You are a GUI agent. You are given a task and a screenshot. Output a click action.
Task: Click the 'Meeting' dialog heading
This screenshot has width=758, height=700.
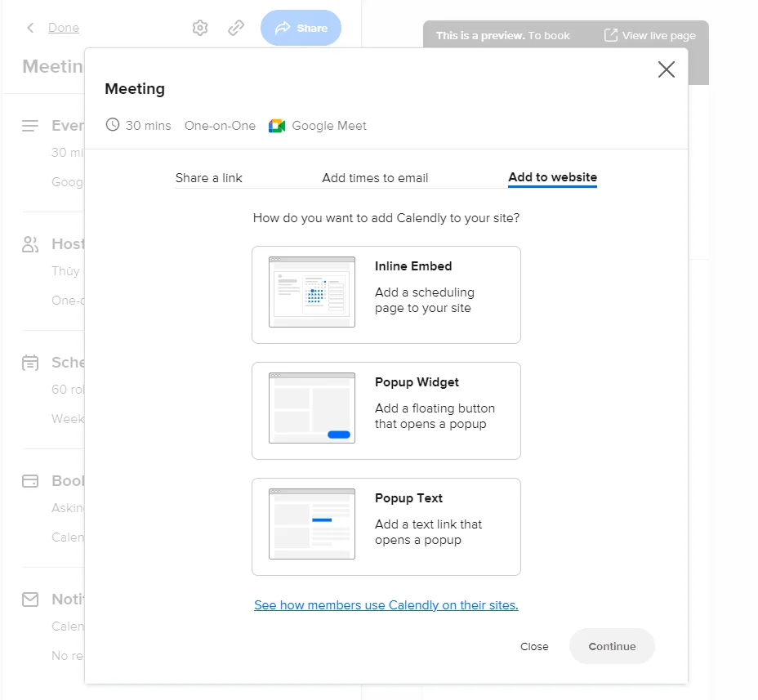(x=135, y=89)
